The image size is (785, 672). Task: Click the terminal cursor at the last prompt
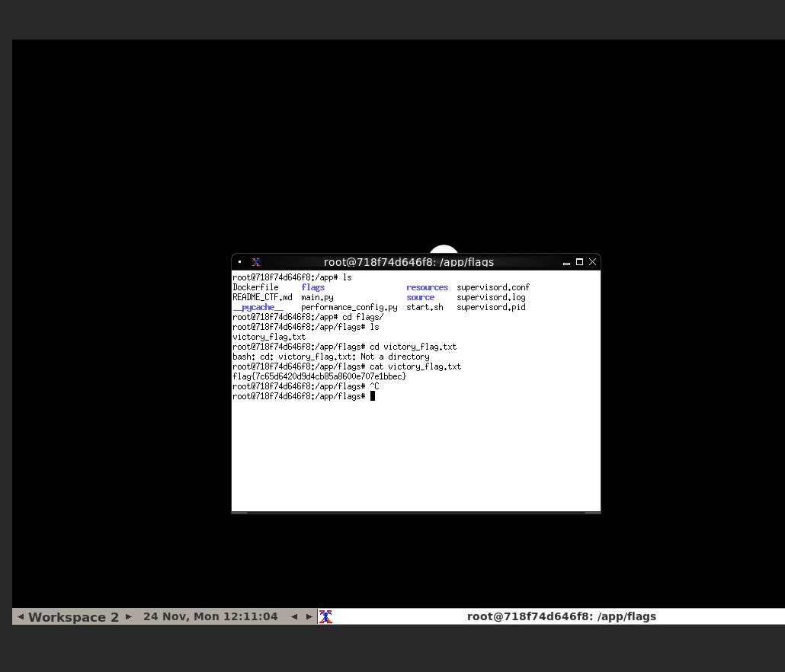373,396
